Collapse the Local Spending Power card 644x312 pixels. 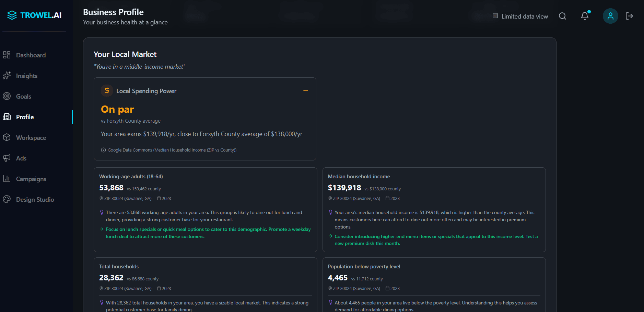[306, 90]
